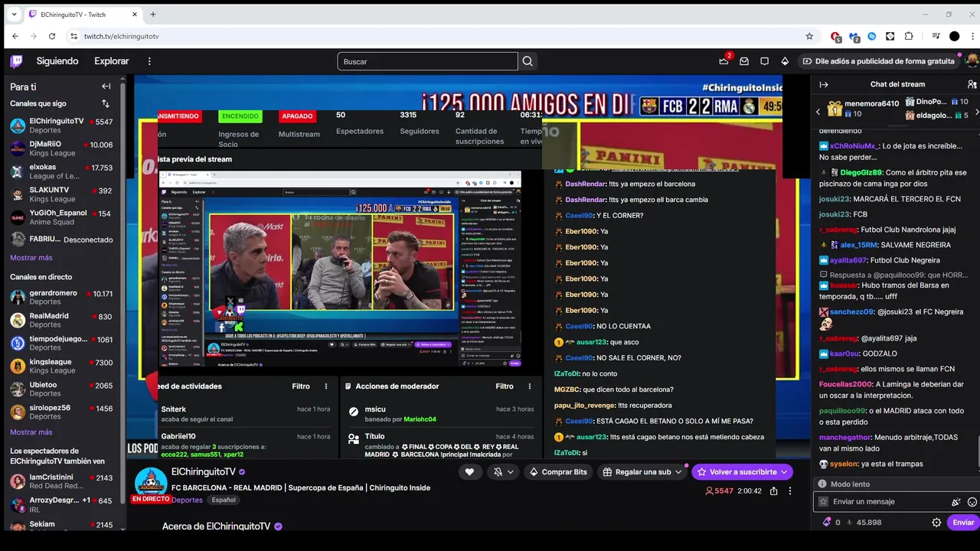Expand live channels Mostrar más
The height and width of the screenshot is (551, 980).
(x=31, y=432)
